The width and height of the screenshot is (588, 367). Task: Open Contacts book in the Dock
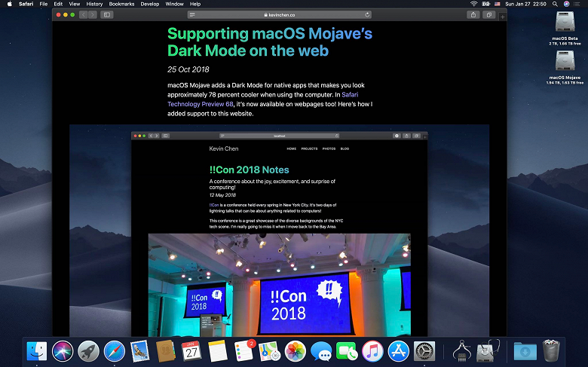click(166, 351)
